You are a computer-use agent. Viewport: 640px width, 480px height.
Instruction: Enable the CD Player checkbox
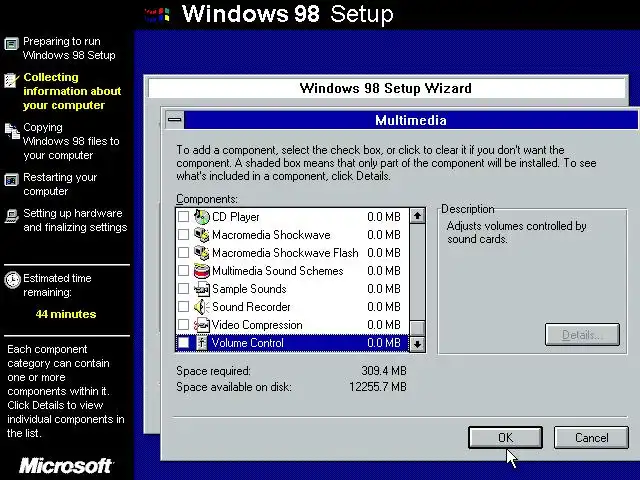tap(184, 217)
